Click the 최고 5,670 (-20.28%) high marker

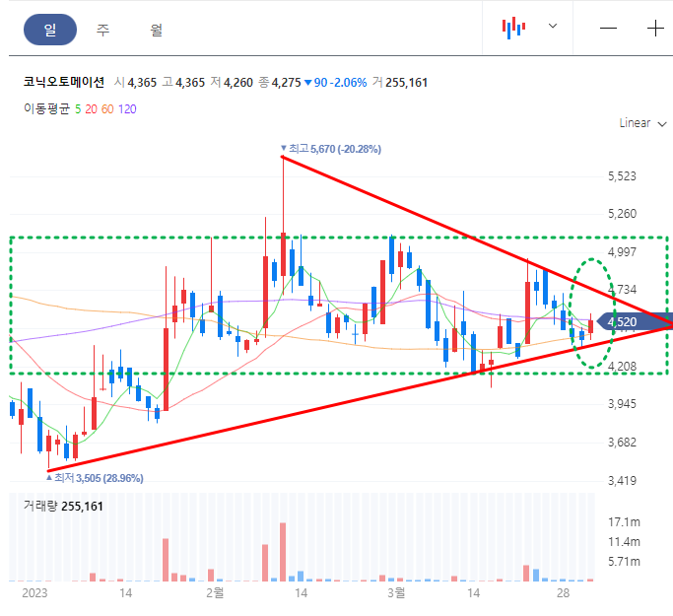(331, 149)
